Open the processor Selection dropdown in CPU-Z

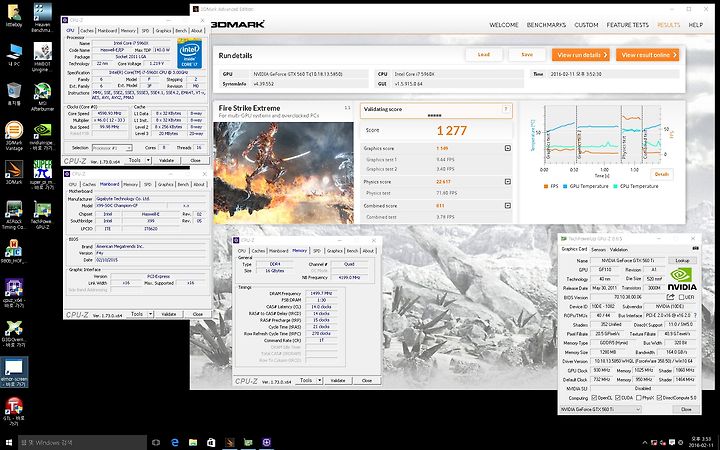point(112,148)
